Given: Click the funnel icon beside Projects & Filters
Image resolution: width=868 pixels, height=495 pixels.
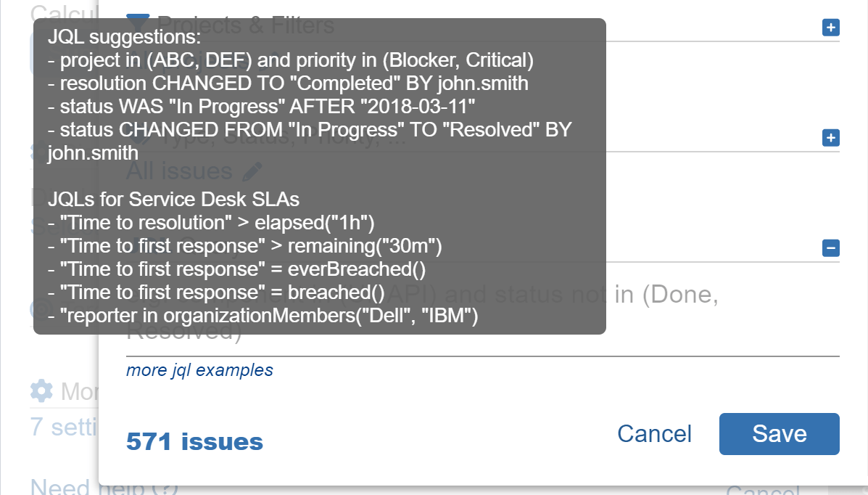Looking at the screenshot, I should click(x=136, y=22).
